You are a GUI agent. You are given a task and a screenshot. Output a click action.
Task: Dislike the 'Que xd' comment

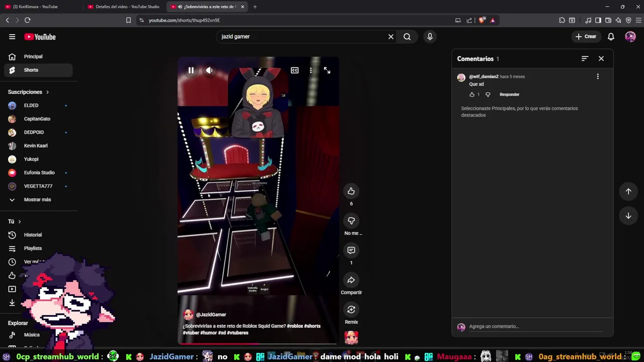tap(488, 95)
